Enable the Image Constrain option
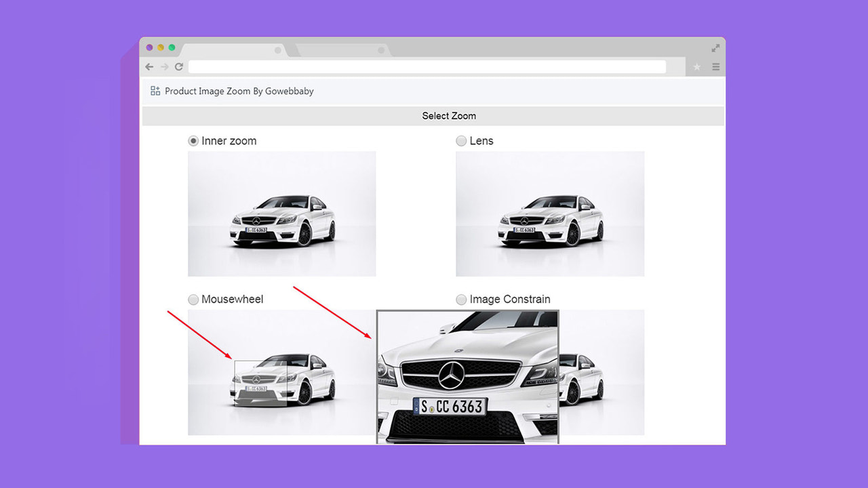The width and height of the screenshot is (868, 488). pyautogui.click(x=461, y=299)
